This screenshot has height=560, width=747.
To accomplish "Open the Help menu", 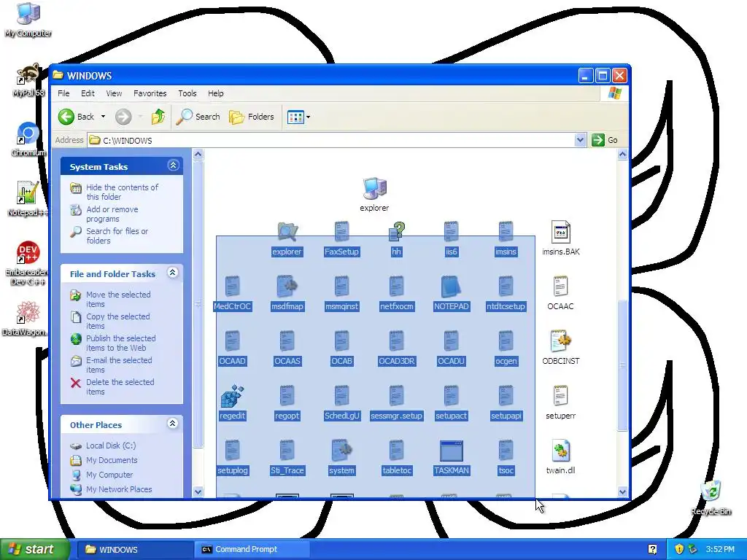I will (215, 93).
